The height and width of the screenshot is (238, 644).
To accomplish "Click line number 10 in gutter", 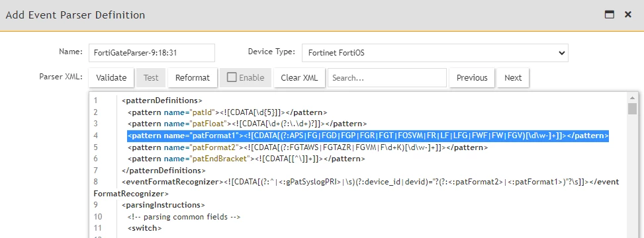I will coord(98,217).
